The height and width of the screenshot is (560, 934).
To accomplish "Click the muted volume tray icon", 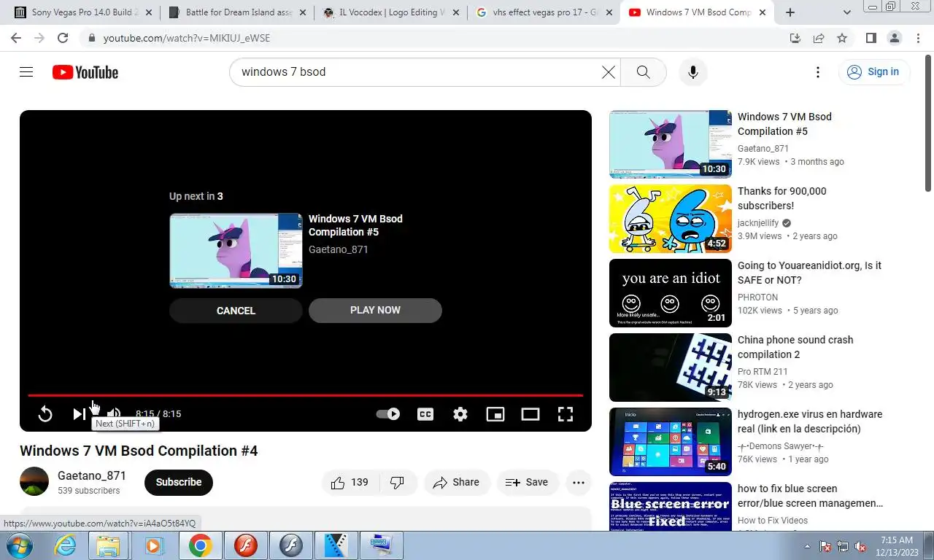I will (x=860, y=545).
